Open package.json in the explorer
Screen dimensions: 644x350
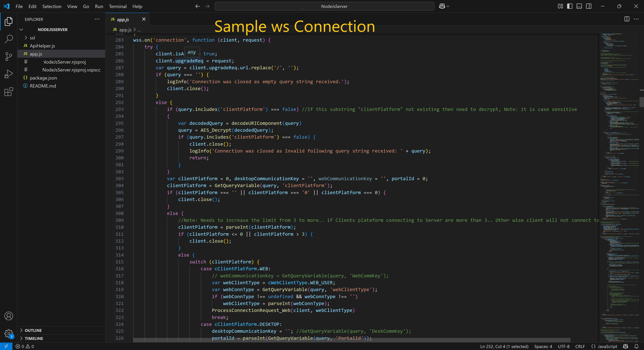click(x=61, y=78)
